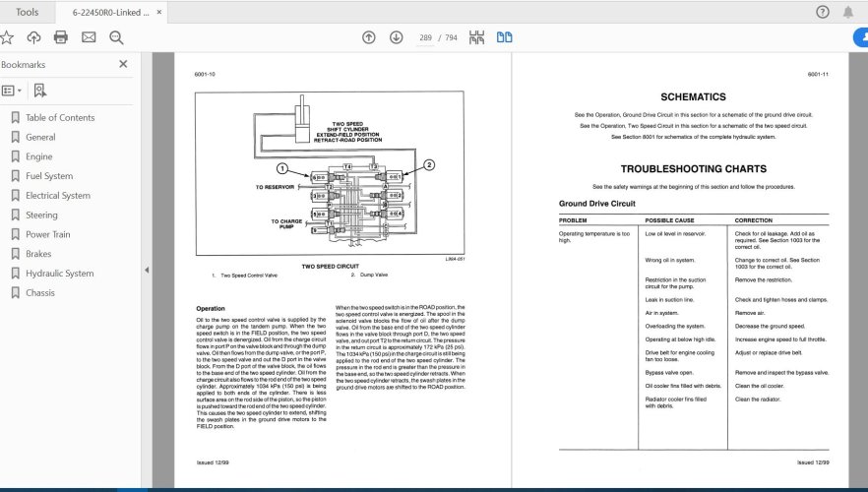Click 'Bypass valve open.' cell

[x=669, y=373]
